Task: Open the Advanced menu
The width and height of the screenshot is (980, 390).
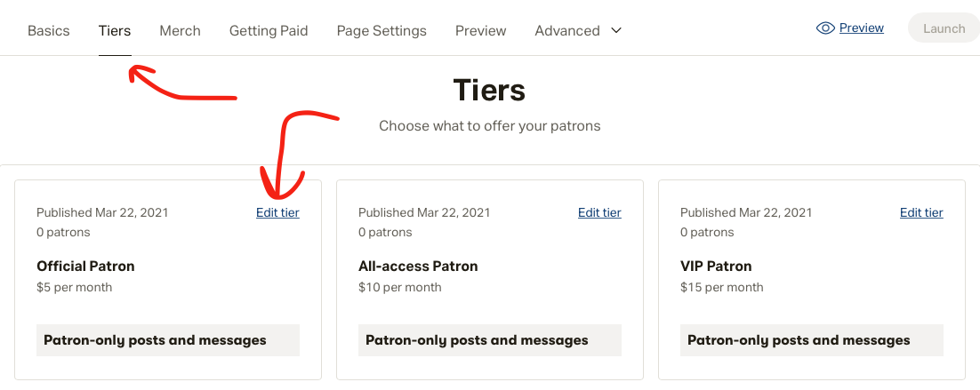Action: pyautogui.click(x=567, y=30)
